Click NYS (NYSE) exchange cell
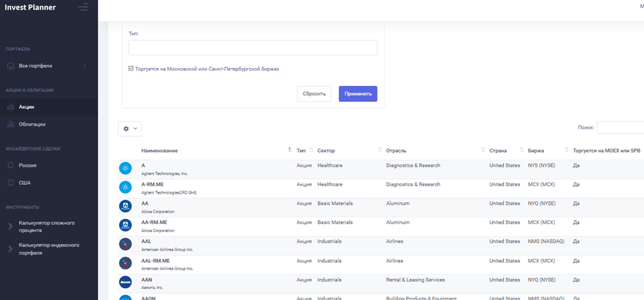Screen dimensions: 644x300 pos(542,165)
